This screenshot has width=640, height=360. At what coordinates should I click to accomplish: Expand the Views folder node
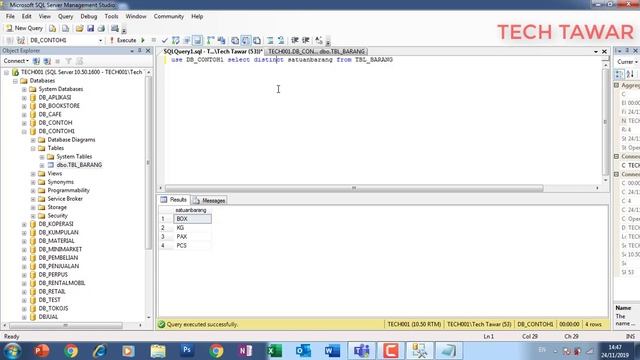pyautogui.click(x=33, y=174)
